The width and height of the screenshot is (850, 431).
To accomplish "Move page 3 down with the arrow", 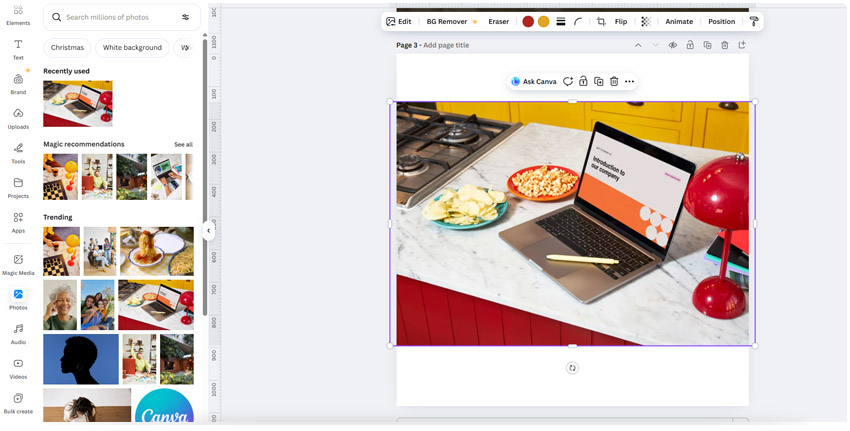I will [655, 46].
